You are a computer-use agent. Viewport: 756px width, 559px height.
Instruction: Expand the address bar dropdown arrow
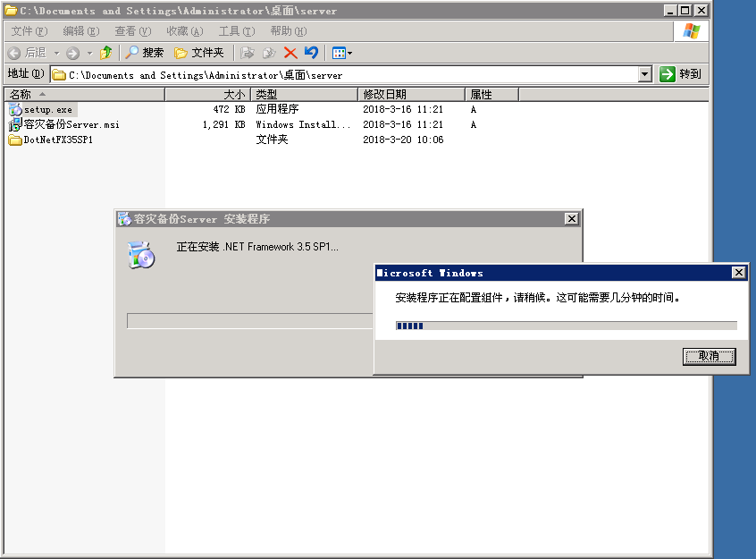[x=645, y=75]
